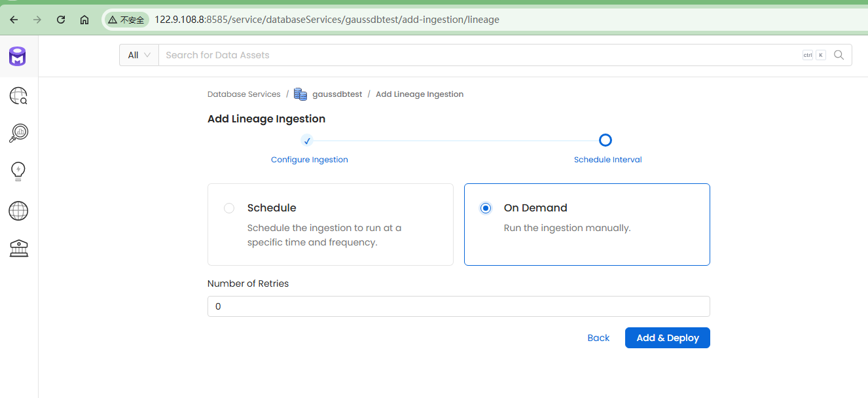Open the Insights lightbulb sidebar icon
Screen dimensions: 868x398
pos(18,172)
